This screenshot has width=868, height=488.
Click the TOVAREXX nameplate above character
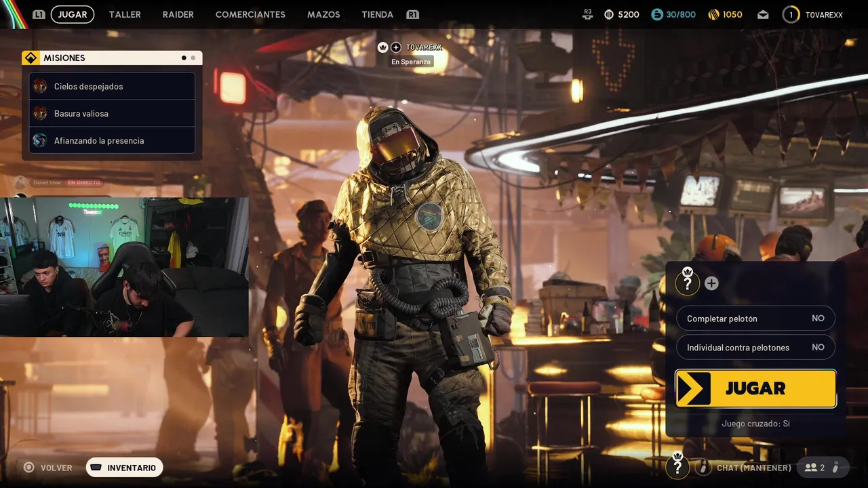point(424,47)
